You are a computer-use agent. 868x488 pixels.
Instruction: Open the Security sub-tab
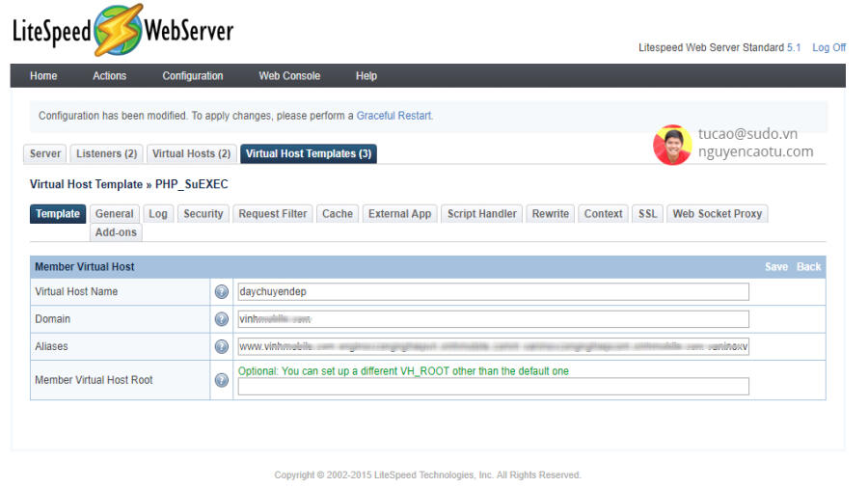[x=203, y=214]
